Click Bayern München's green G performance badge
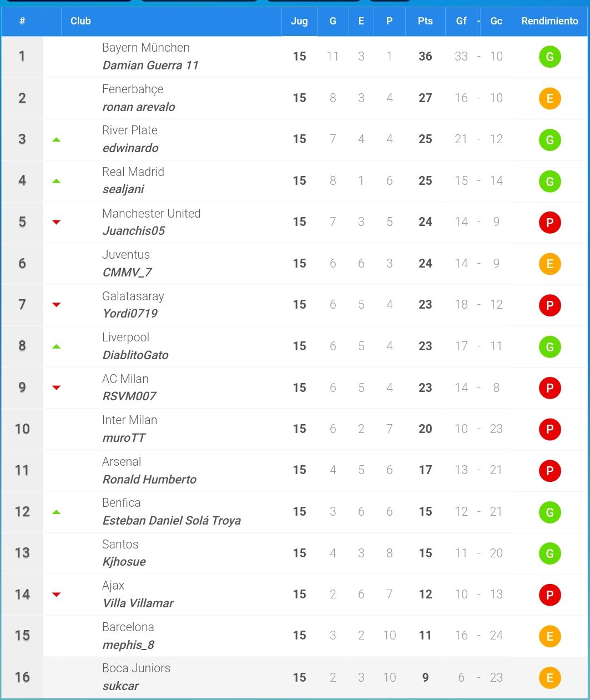Viewport: 590px width, 700px height. (549, 57)
